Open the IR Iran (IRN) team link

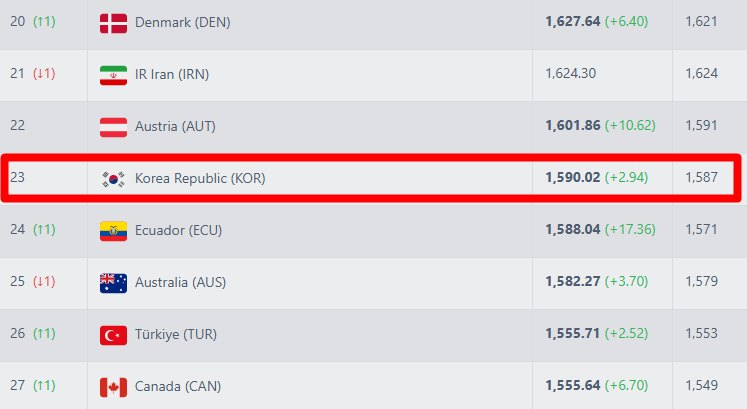172,74
